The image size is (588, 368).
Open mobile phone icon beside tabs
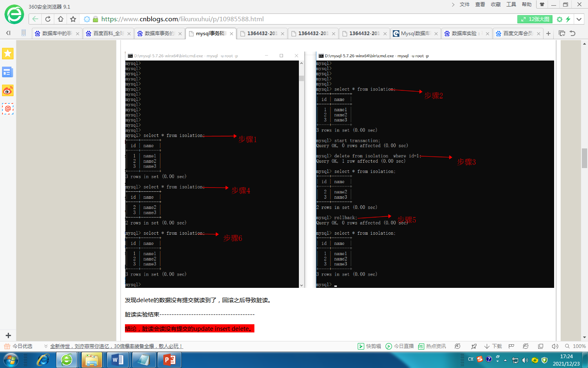point(24,33)
